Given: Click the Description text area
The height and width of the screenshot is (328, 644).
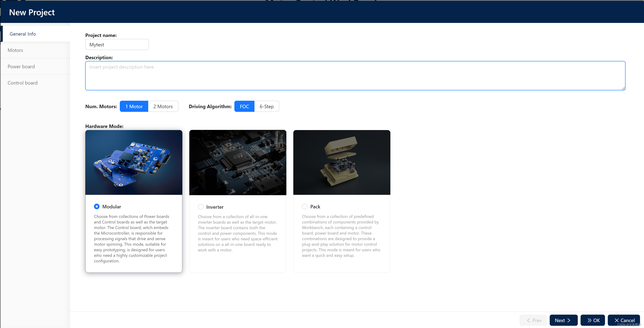Looking at the screenshot, I should (355, 76).
